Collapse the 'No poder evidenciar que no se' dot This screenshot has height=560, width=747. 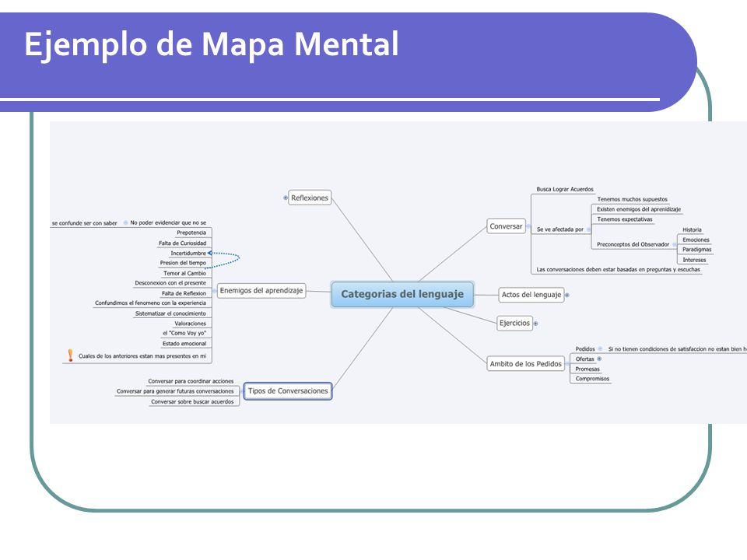125,222
